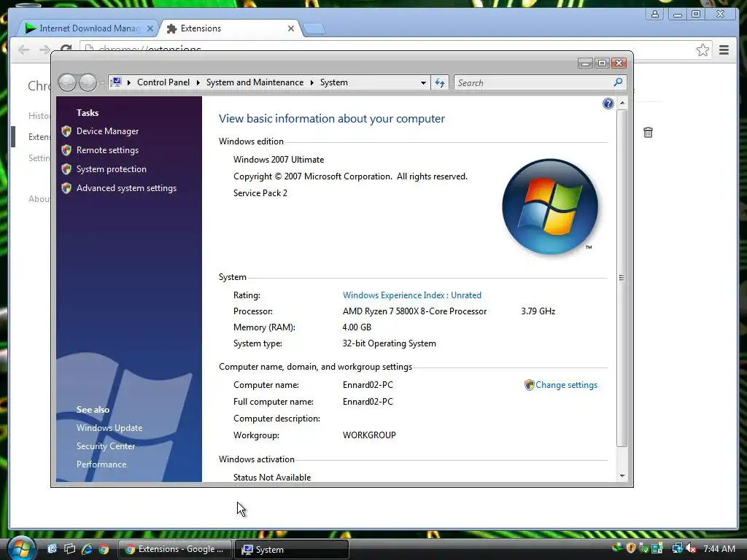Click the Advanced system settings shield icon

66,188
